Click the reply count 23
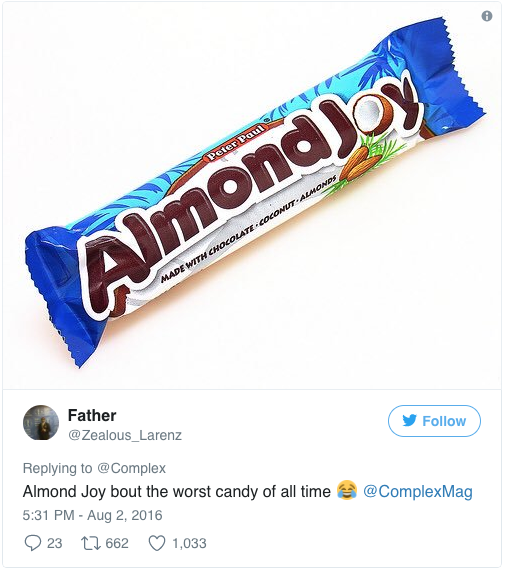The image size is (505, 568). [55, 543]
